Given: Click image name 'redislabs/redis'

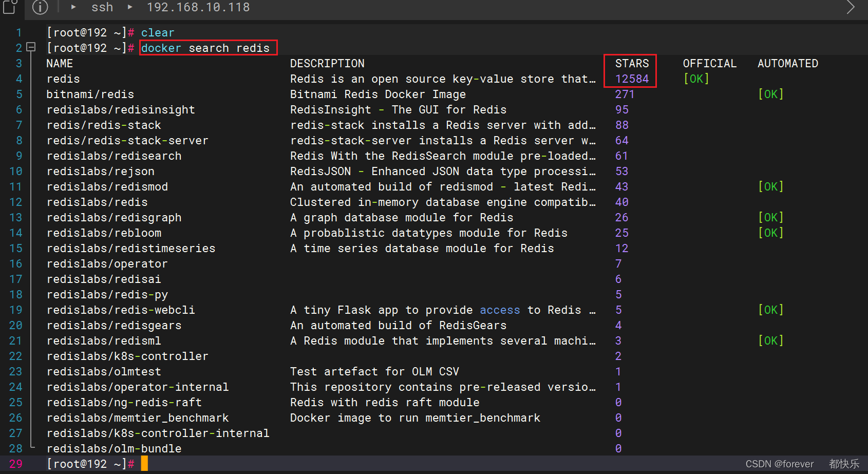Looking at the screenshot, I should point(97,202).
